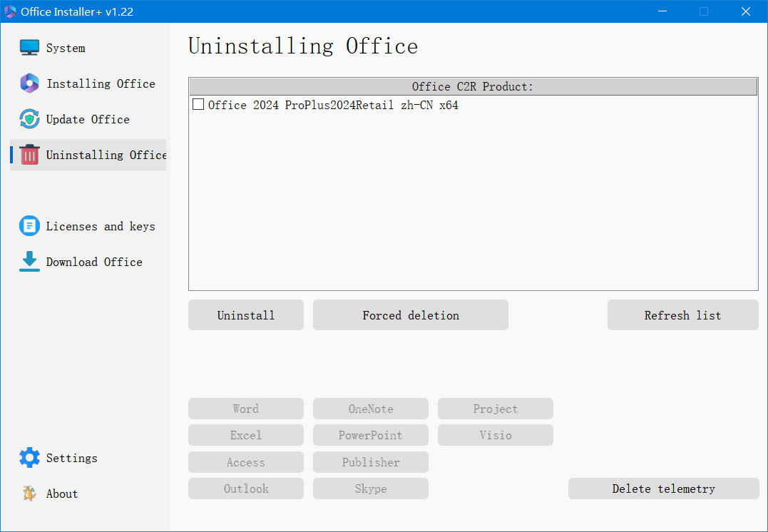This screenshot has height=532, width=768.
Task: Click the Delete telemetry button
Action: pyautogui.click(x=664, y=488)
